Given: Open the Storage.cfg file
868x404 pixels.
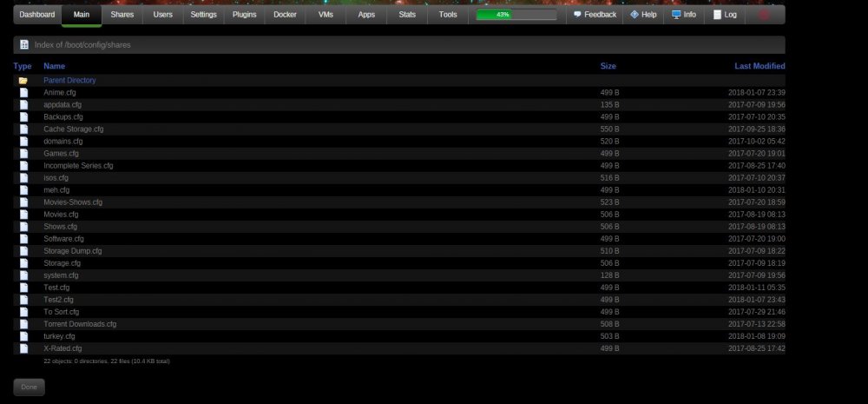Looking at the screenshot, I should point(62,263).
